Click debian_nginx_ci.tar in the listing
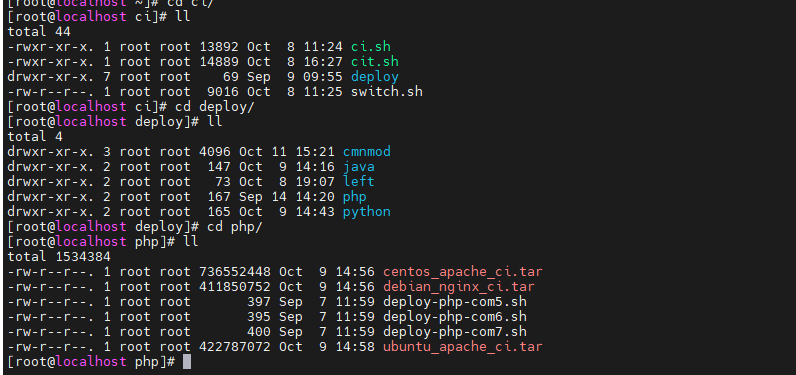Screen dimensions: 796x375 [458, 287]
